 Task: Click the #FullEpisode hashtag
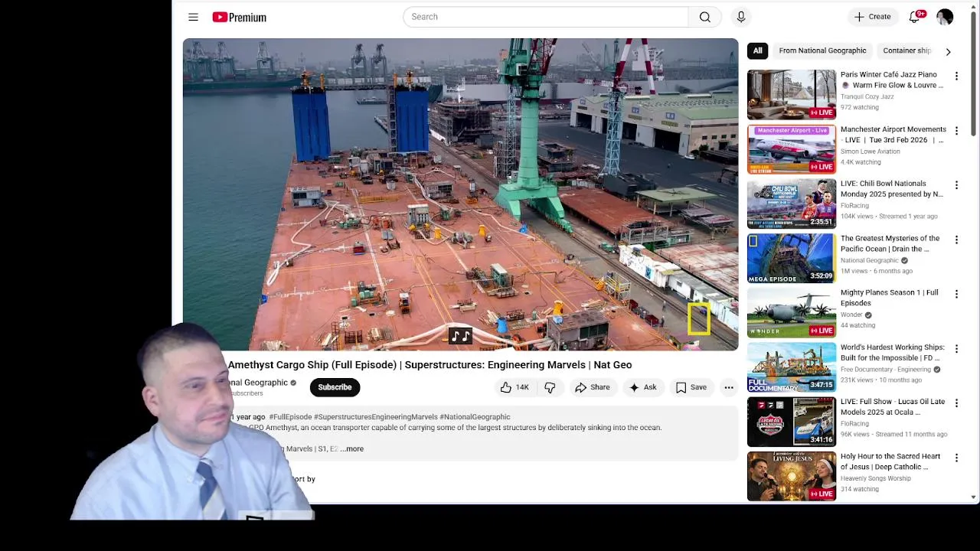pyautogui.click(x=290, y=417)
